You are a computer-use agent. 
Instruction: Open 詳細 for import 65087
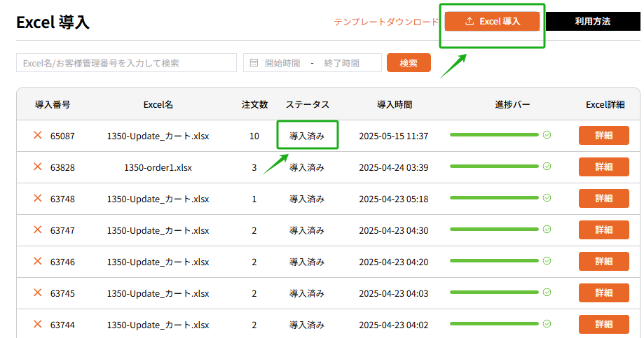pos(604,135)
